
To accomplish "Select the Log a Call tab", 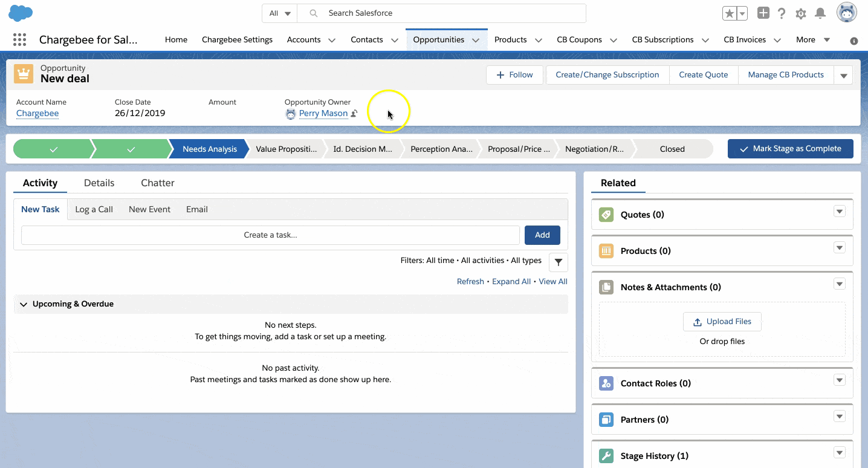I will [x=94, y=209].
